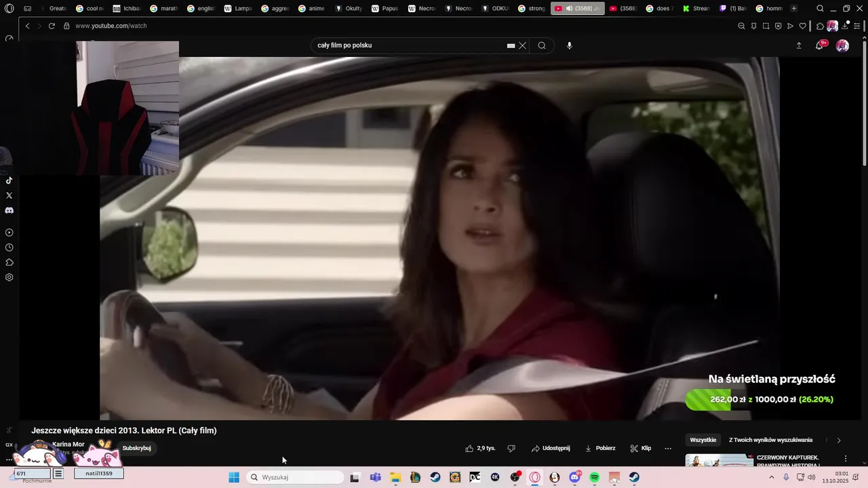The image size is (868, 488).
Task: Open the YouTube account avatar menu
Action: click(842, 45)
